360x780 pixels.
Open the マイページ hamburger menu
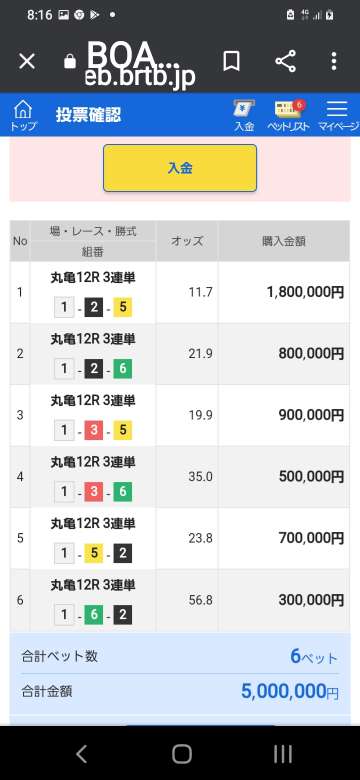coord(338,115)
